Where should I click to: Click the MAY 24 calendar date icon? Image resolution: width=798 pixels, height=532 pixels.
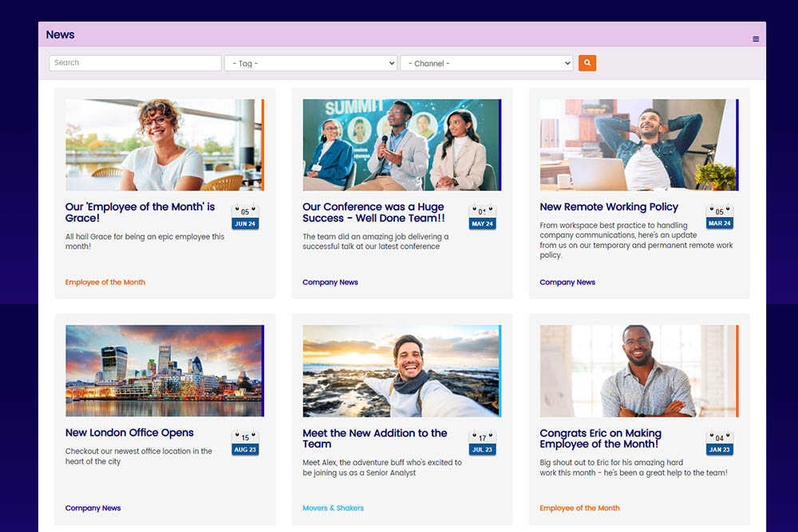(x=483, y=218)
